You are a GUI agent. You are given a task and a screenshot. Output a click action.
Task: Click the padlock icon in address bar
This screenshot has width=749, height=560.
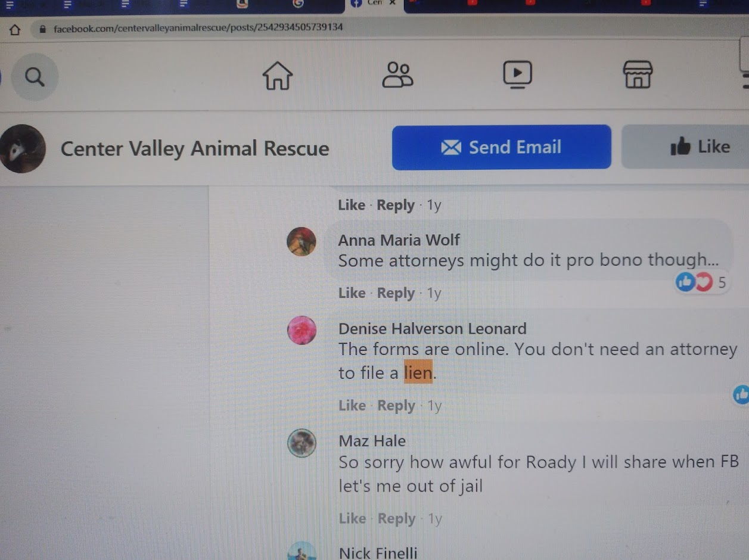42,29
